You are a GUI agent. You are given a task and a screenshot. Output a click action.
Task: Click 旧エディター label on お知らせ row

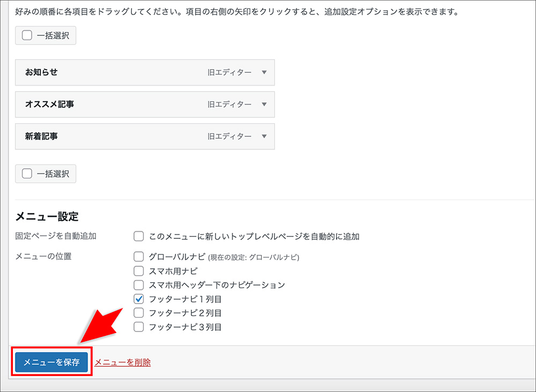[229, 72]
